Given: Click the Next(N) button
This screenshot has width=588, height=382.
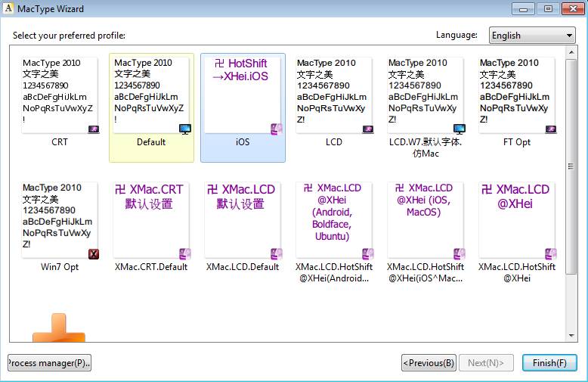Looking at the screenshot, I should point(486,363).
